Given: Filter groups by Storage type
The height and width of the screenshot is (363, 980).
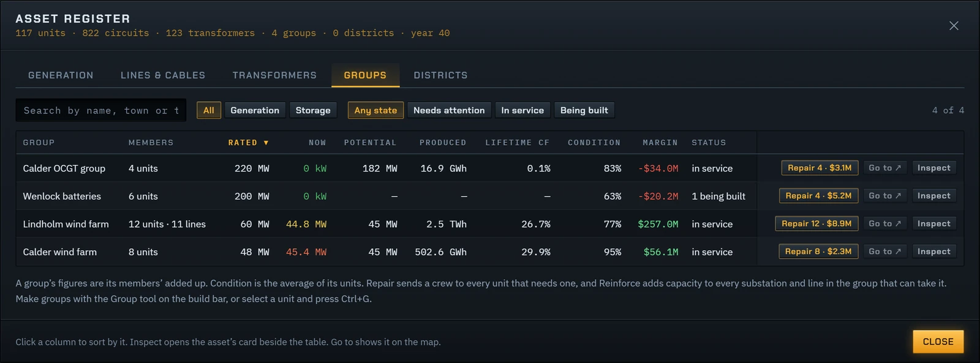Looking at the screenshot, I should pyautogui.click(x=313, y=110).
